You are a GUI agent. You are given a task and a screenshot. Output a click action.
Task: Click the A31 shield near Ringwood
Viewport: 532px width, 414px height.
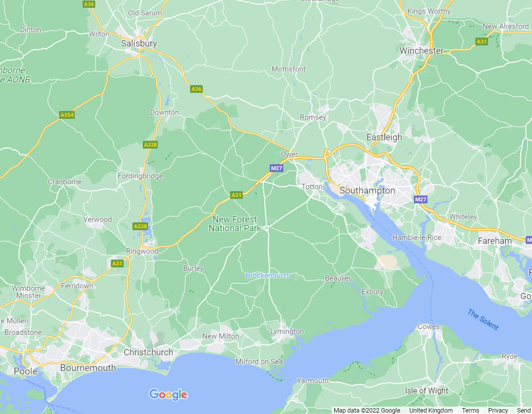117,263
